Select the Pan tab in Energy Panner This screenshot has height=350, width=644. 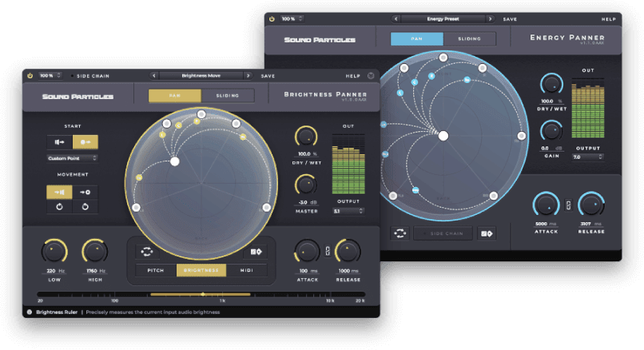click(x=416, y=38)
